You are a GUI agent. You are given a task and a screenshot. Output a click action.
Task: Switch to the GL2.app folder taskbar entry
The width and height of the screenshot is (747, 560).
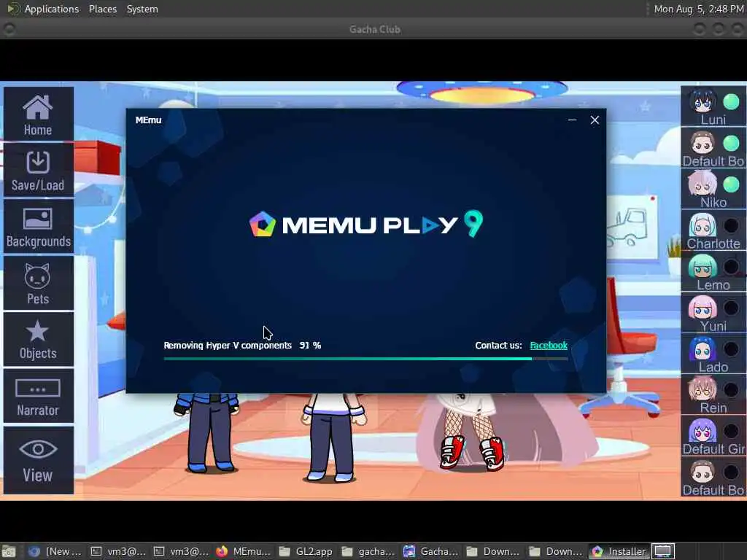pyautogui.click(x=306, y=551)
